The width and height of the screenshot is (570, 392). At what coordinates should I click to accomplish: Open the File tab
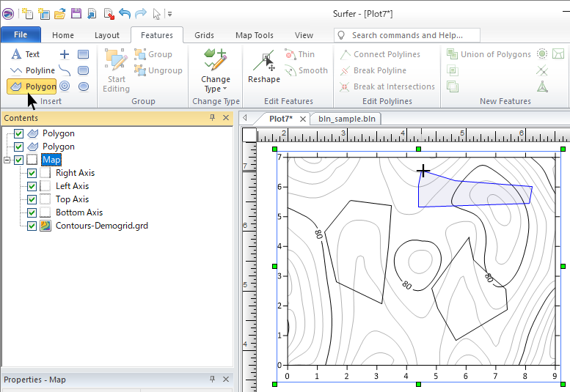pos(21,35)
